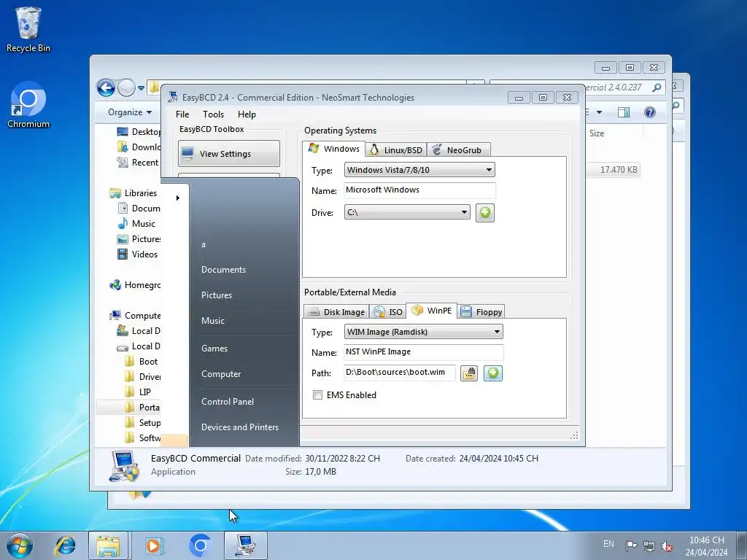Click the green add entry button beside Path
Viewport: 747px width, 560px height.
pos(493,373)
